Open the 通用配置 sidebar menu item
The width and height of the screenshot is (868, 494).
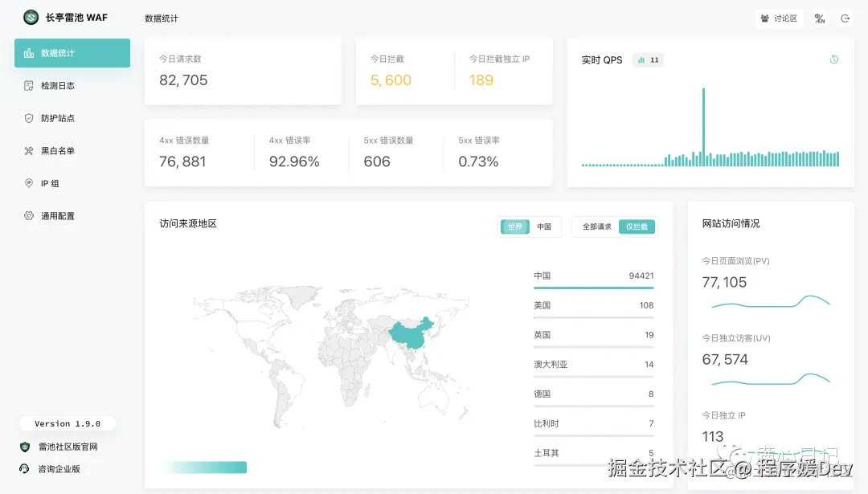[72, 216]
